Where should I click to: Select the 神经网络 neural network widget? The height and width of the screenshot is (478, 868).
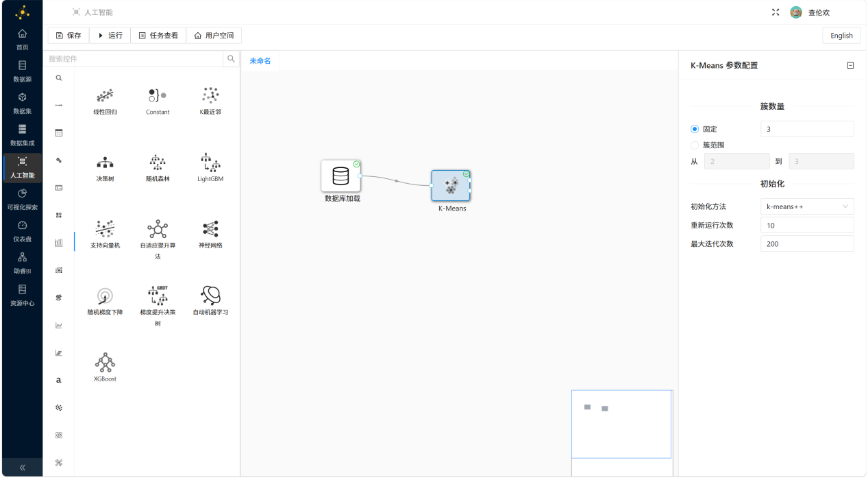click(x=210, y=235)
